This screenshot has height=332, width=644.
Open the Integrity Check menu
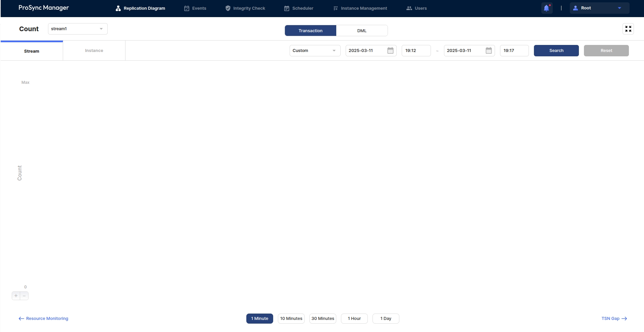[x=245, y=8]
